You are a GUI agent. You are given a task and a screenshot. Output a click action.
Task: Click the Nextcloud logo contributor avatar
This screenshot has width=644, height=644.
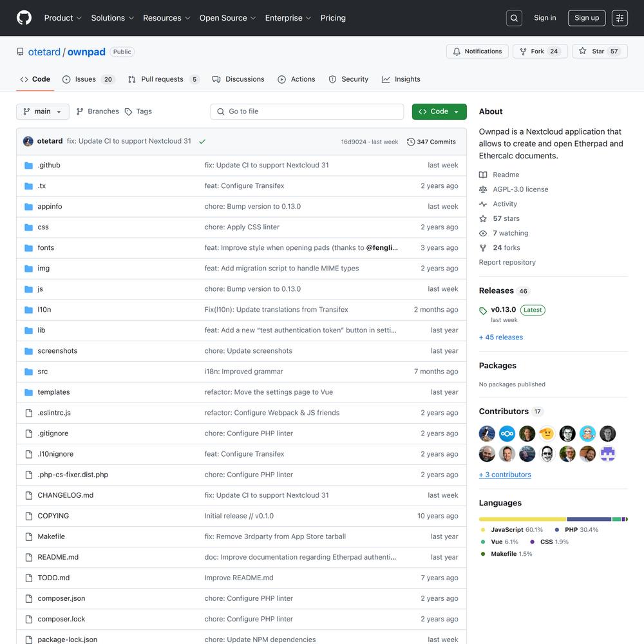tap(507, 433)
